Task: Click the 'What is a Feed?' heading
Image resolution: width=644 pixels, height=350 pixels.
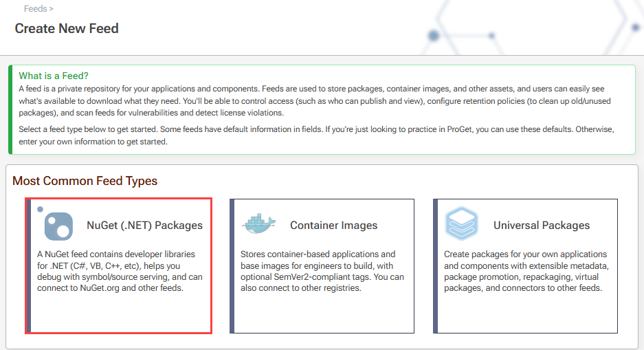Action: pyautogui.click(x=54, y=76)
